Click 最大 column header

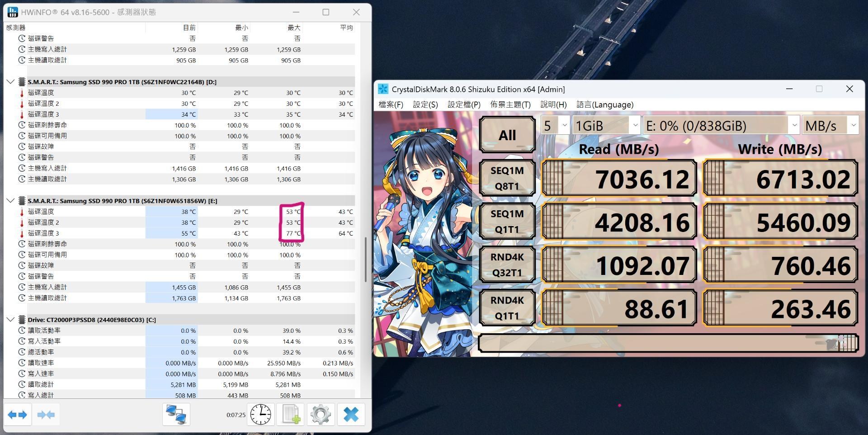[294, 28]
